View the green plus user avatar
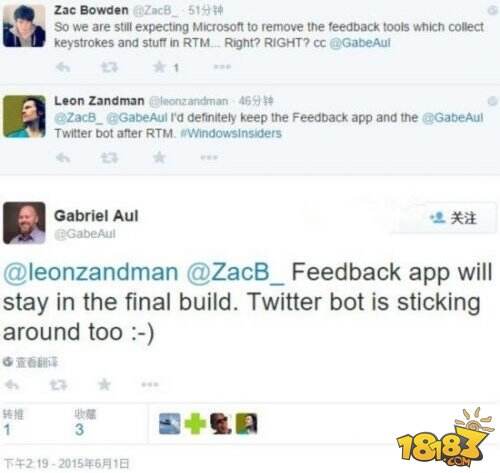Screen dimensions: 500x473 (195, 424)
